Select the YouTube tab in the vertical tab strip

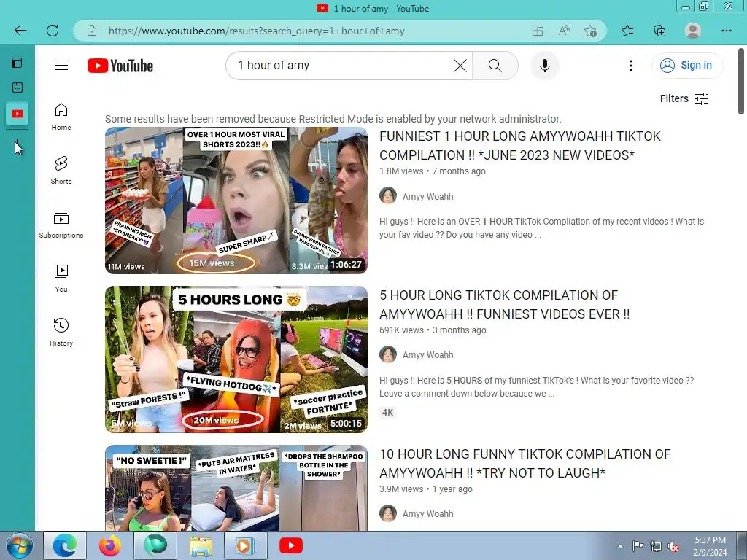(x=18, y=114)
